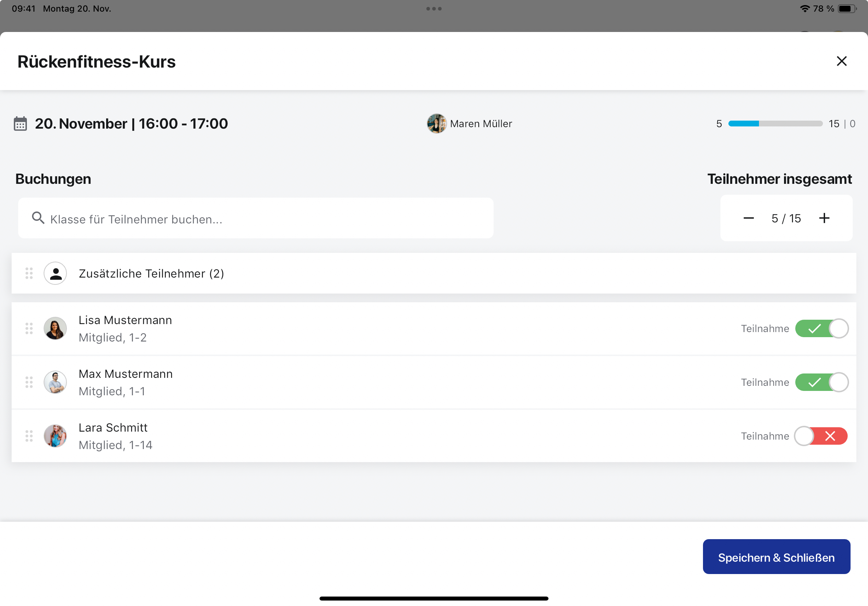Image resolution: width=868 pixels, height=606 pixels.
Task: Toggle Teilnahme for Lisa Mustermann
Action: [821, 328]
